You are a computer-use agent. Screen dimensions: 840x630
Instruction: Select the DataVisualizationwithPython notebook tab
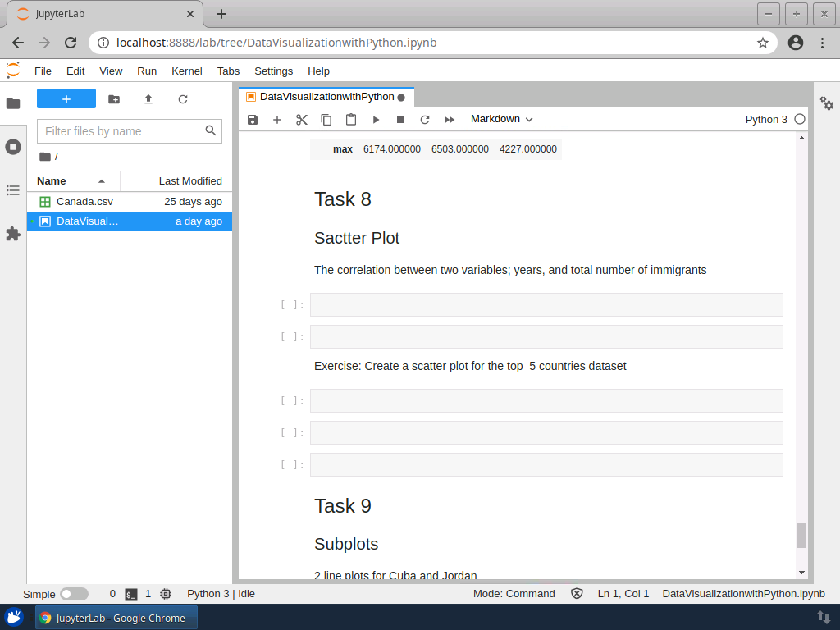coord(326,97)
